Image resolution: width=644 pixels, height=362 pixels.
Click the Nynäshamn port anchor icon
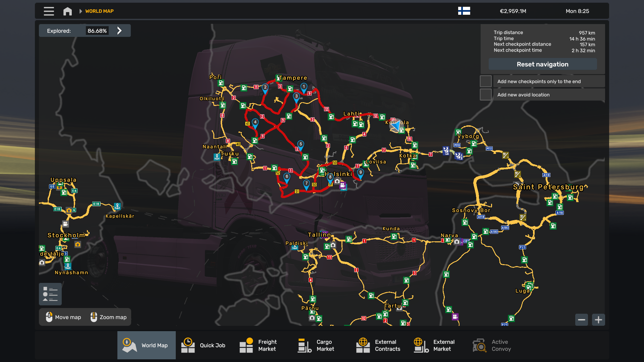(68, 266)
